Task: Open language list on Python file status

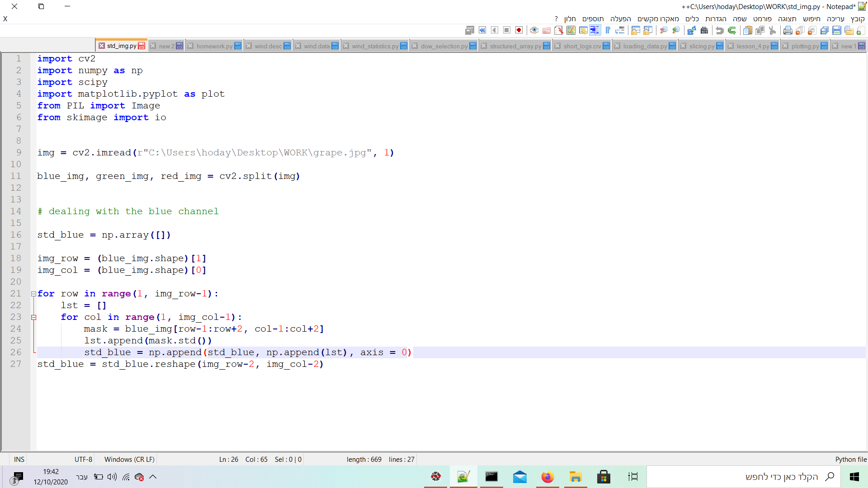Action: pos(851,460)
